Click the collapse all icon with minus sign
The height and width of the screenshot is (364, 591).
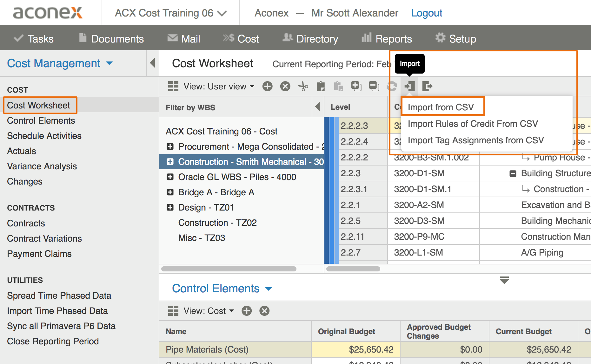coord(374,86)
